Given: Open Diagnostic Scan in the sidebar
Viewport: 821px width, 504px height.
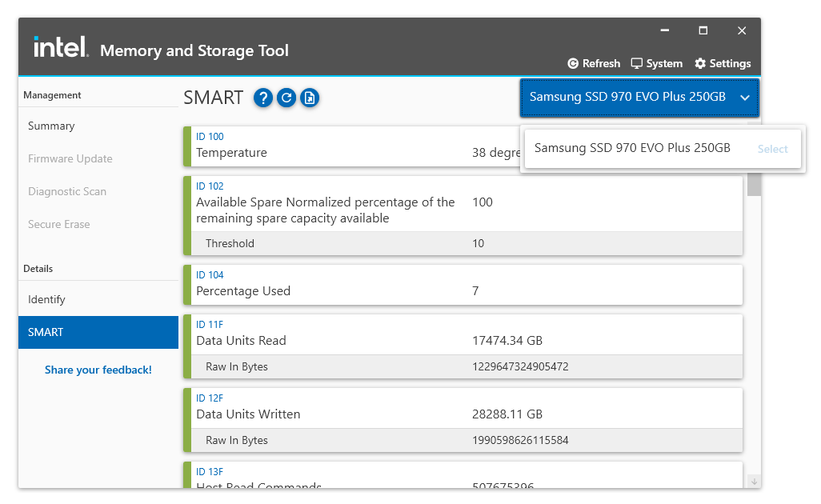Looking at the screenshot, I should click(67, 191).
